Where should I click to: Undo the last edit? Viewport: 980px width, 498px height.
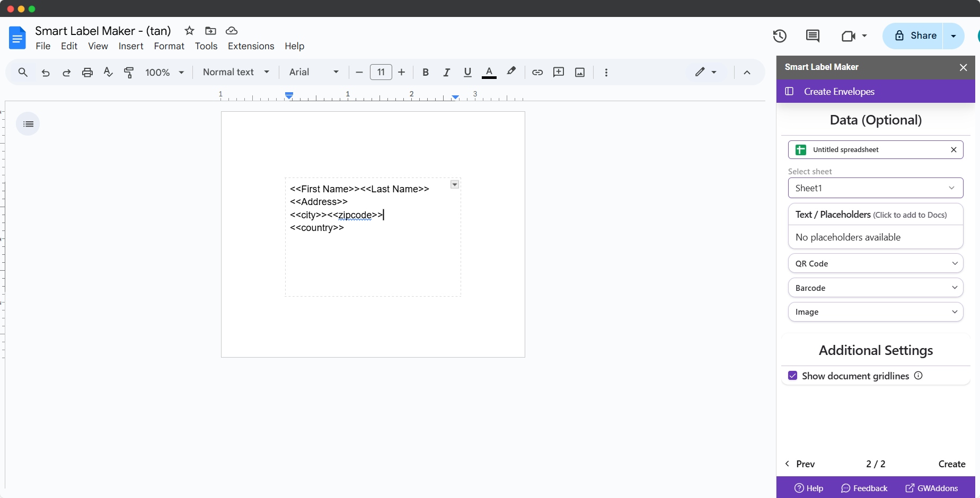click(46, 73)
